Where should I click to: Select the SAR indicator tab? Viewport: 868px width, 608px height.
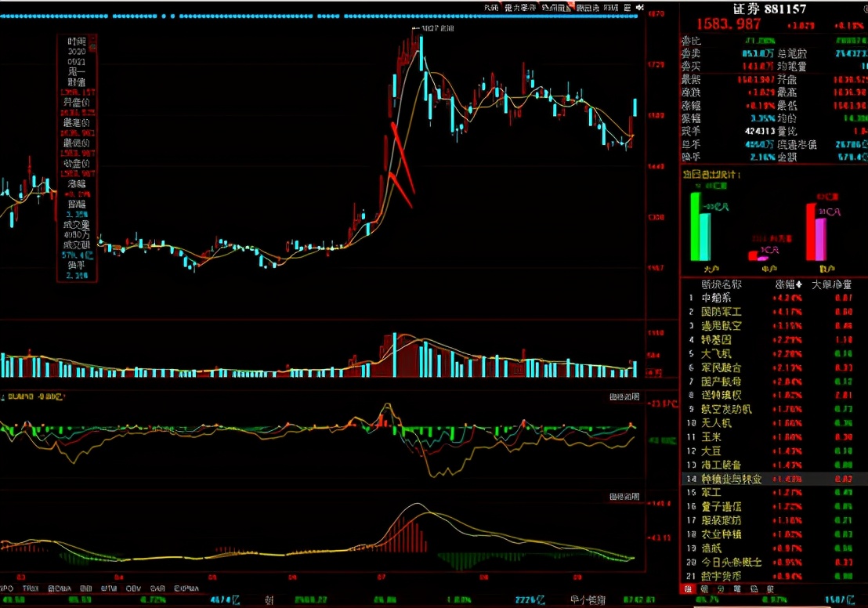click(x=157, y=588)
